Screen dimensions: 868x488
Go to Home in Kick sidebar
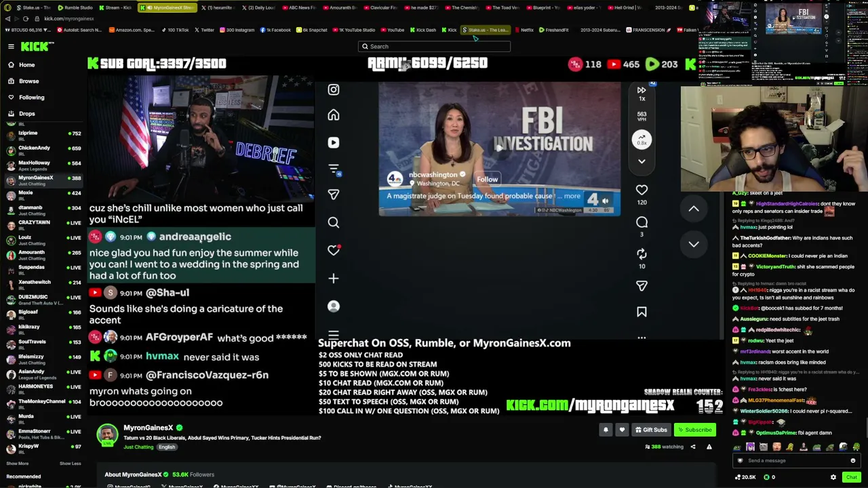point(26,65)
